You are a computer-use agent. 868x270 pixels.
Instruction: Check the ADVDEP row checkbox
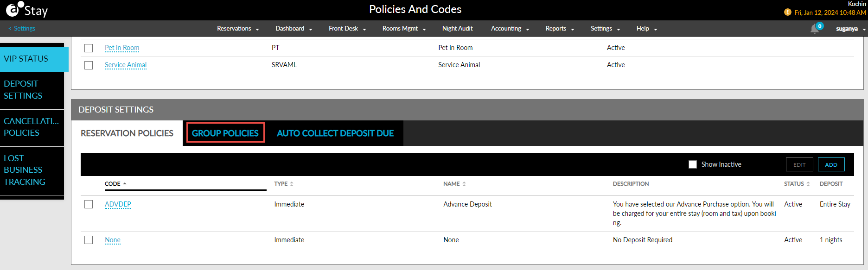tap(89, 204)
